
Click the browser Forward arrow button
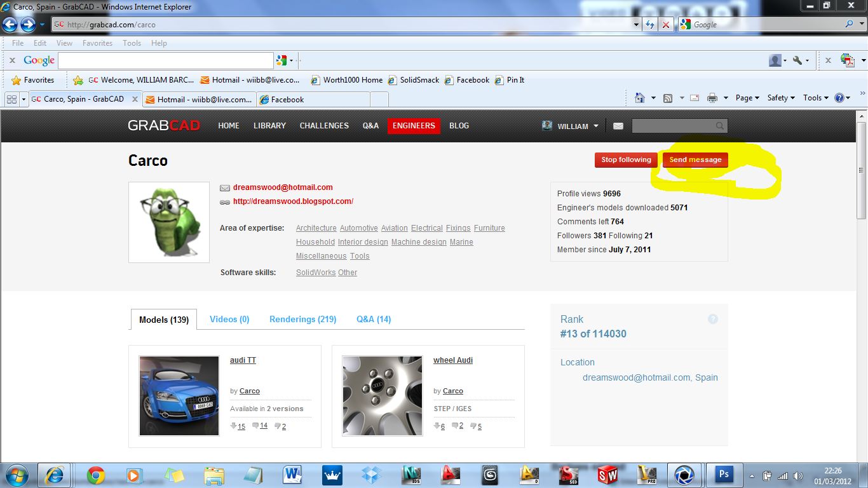(x=28, y=25)
